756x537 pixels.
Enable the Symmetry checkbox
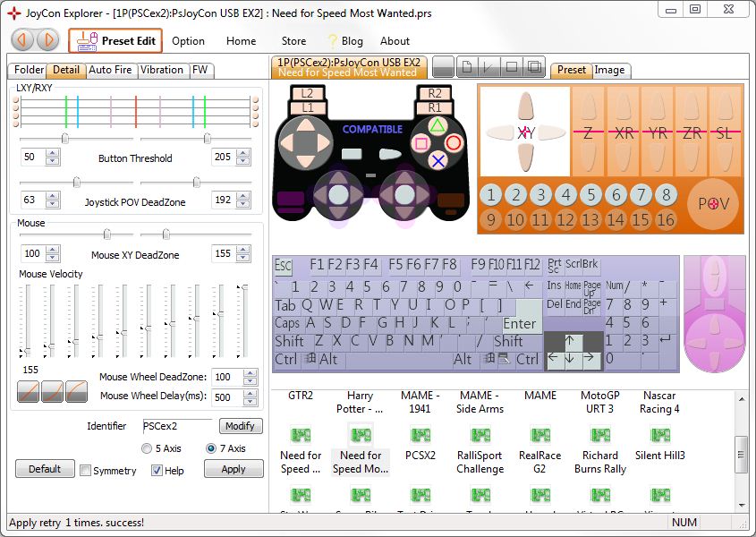pos(85,471)
